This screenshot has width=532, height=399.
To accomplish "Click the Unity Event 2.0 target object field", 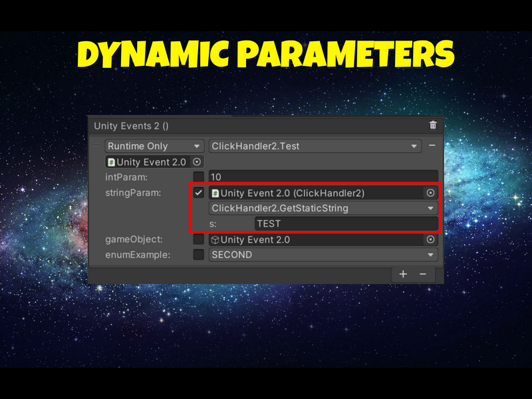I will coord(155,162).
